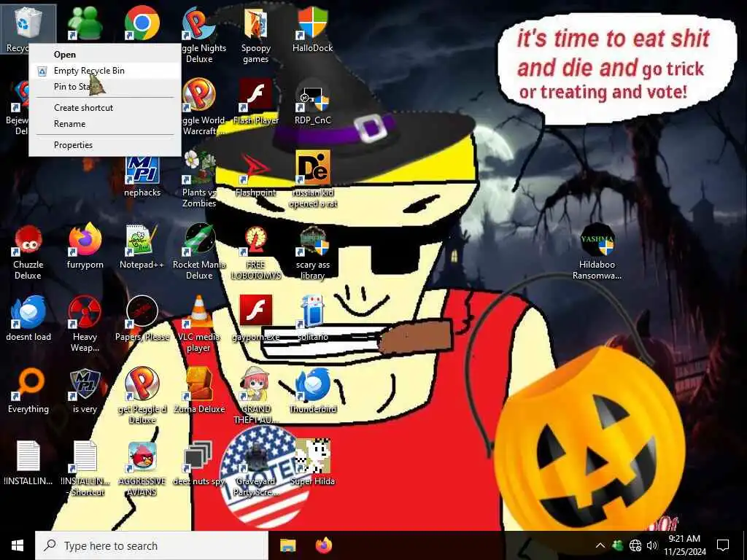Screen dimensions: 747x560
Task: Open the scary ass library shortcut
Action: pyautogui.click(x=312, y=252)
